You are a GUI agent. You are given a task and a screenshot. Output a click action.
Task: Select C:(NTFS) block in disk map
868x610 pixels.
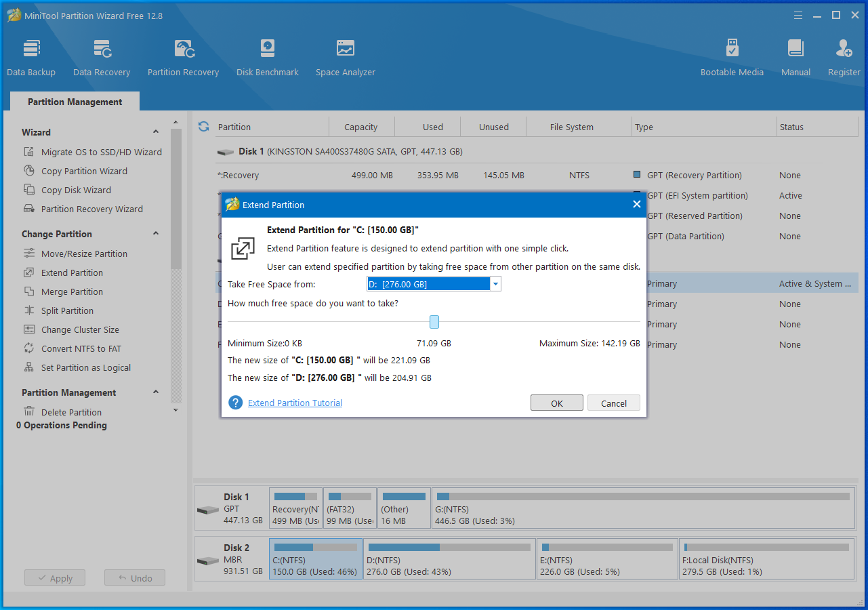coord(316,559)
